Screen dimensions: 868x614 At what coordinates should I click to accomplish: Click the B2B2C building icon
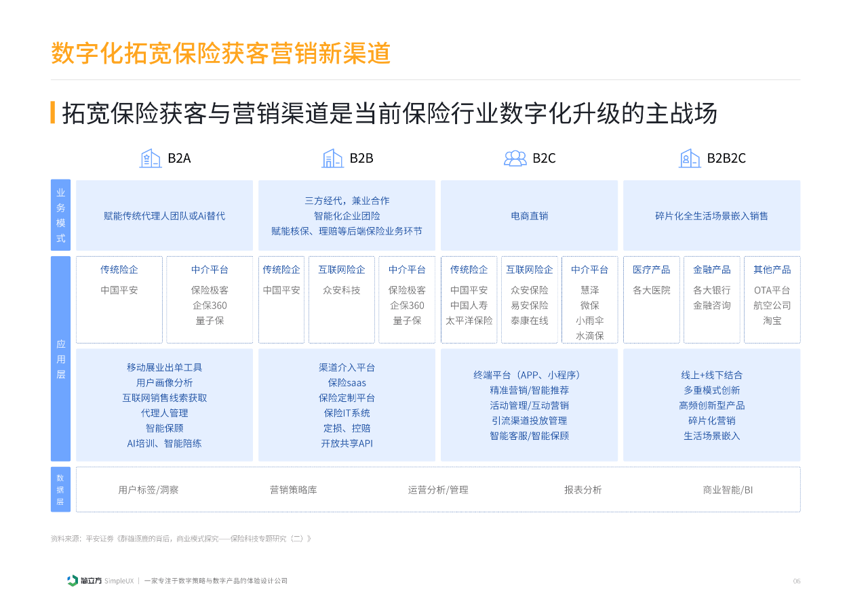[690, 159]
